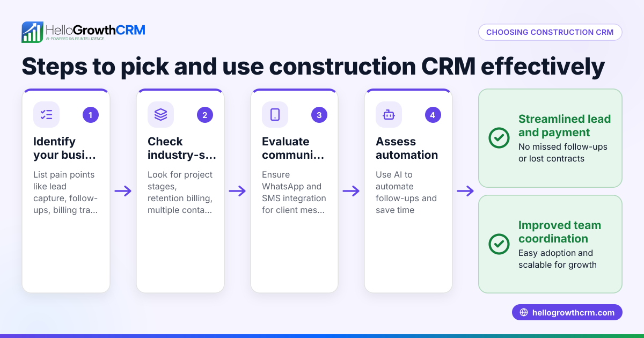This screenshot has width=644, height=338.
Task: Click the 'List pain points like lead capture' description
Action: tap(65, 192)
